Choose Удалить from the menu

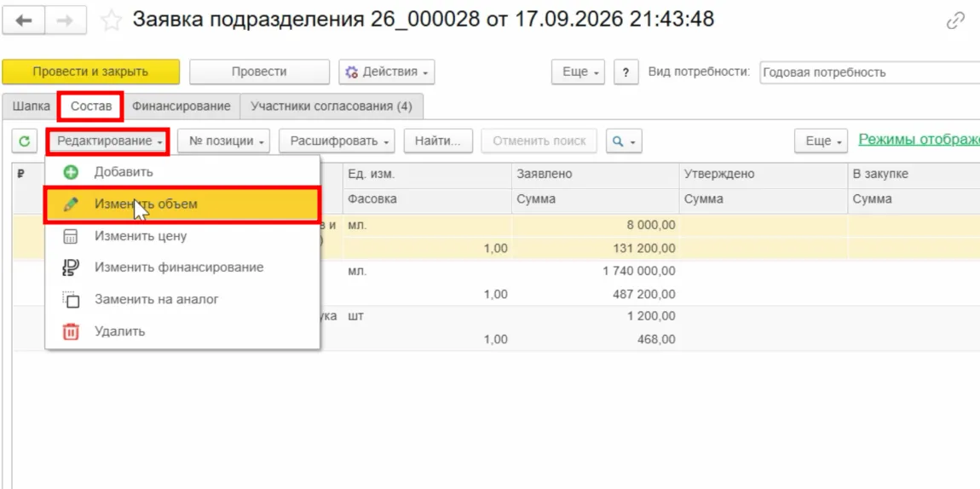click(182, 331)
